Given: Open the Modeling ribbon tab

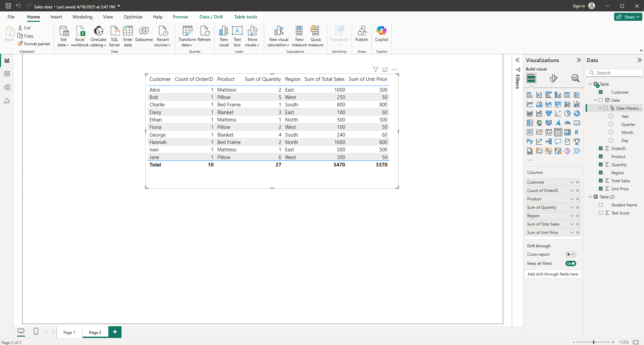Looking at the screenshot, I should pyautogui.click(x=83, y=17).
